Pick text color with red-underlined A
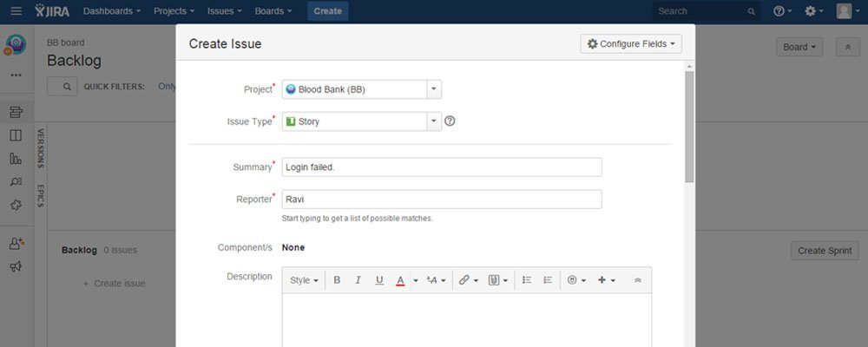 tap(400, 280)
